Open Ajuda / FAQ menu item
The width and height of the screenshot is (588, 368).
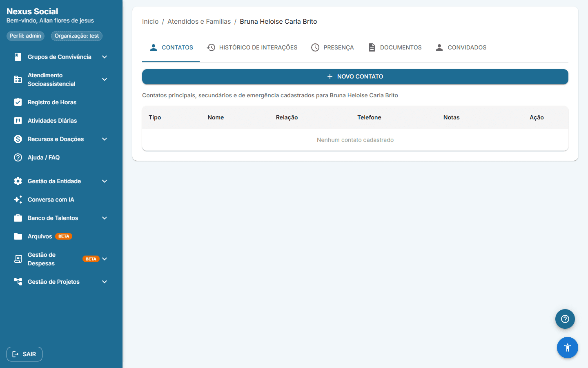click(61, 157)
